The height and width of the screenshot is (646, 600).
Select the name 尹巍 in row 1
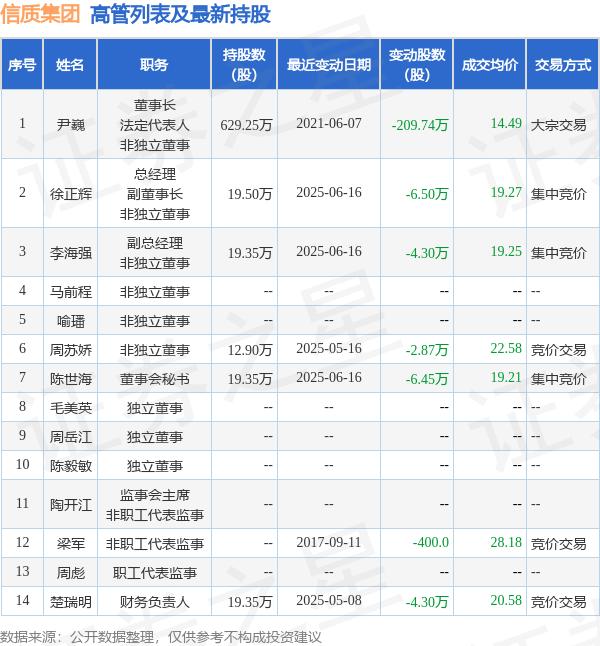pos(71,124)
